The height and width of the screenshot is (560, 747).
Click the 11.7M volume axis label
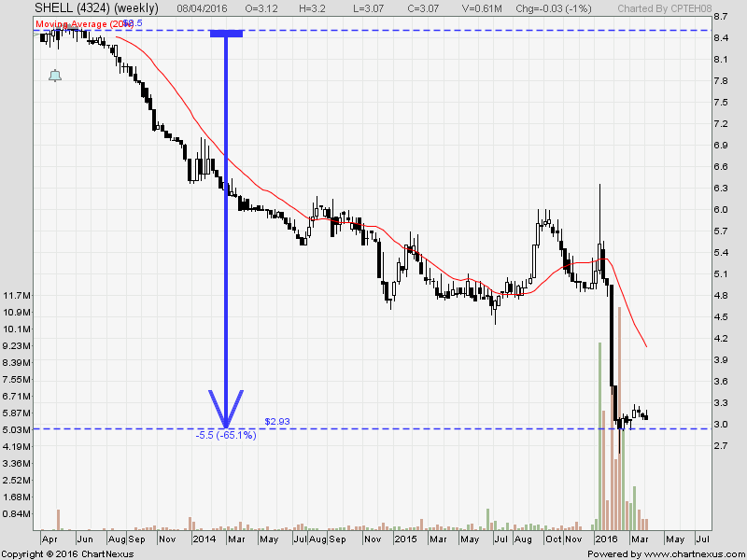pyautogui.click(x=17, y=295)
